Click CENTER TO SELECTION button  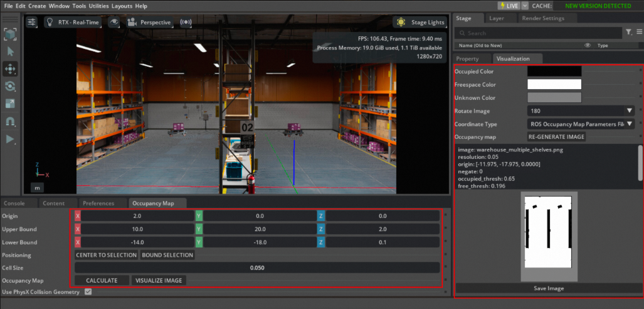[x=107, y=255]
